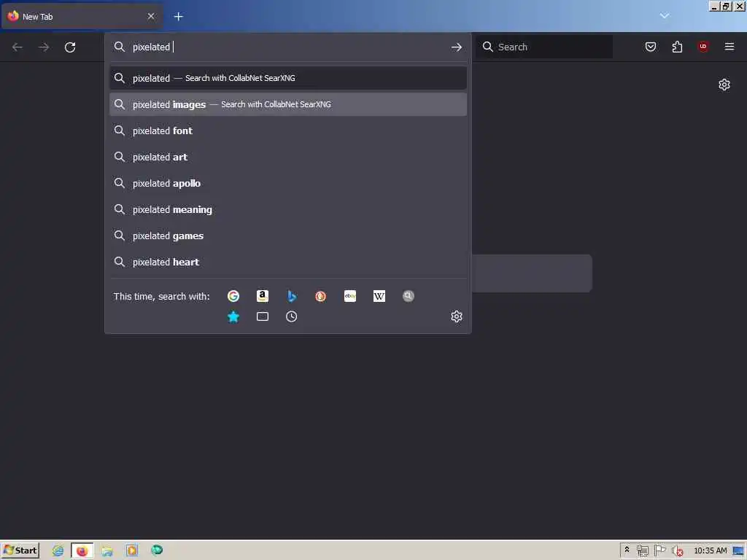Choose the 'pixelated heart' suggestion
Viewport: 747px width, 560px height.
287,262
